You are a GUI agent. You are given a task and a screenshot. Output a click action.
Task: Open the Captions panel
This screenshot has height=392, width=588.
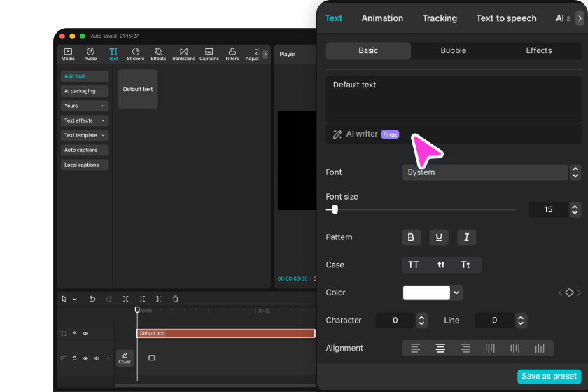209,54
